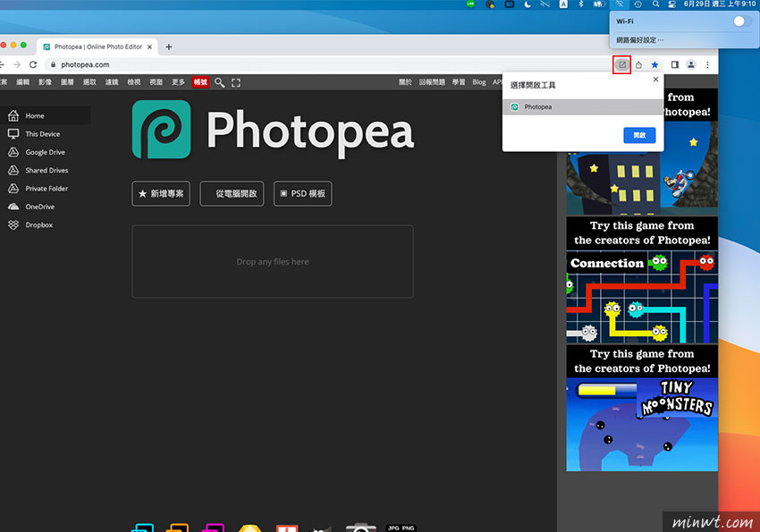
Task: Close the 選擇開啟工具 popup
Action: [655, 79]
